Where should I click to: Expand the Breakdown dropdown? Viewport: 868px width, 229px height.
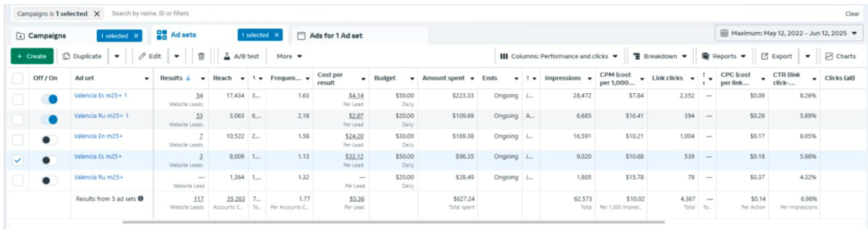(x=659, y=56)
